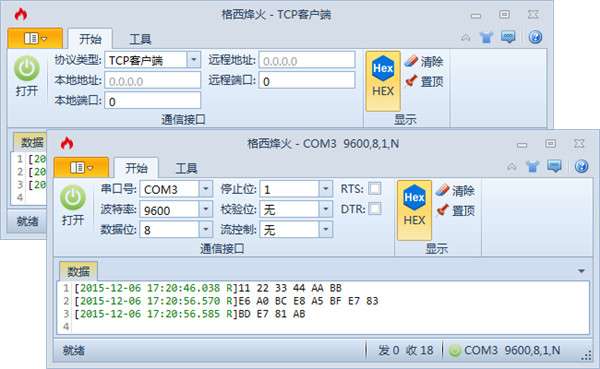Toggle the HEX display button in TCP客户端 window

pyautogui.click(x=383, y=81)
